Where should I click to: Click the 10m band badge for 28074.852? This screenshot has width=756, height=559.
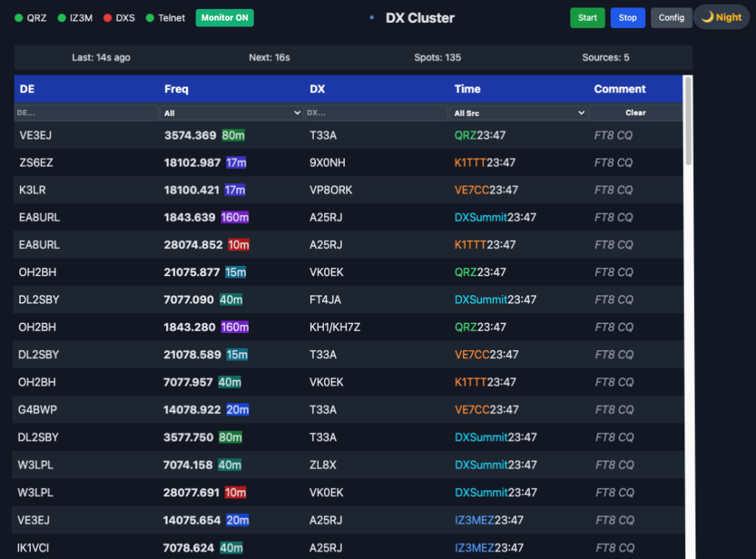(237, 244)
